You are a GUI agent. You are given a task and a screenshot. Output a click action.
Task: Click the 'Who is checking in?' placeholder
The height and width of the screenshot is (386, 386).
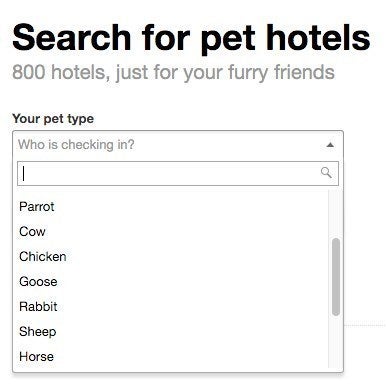click(76, 145)
